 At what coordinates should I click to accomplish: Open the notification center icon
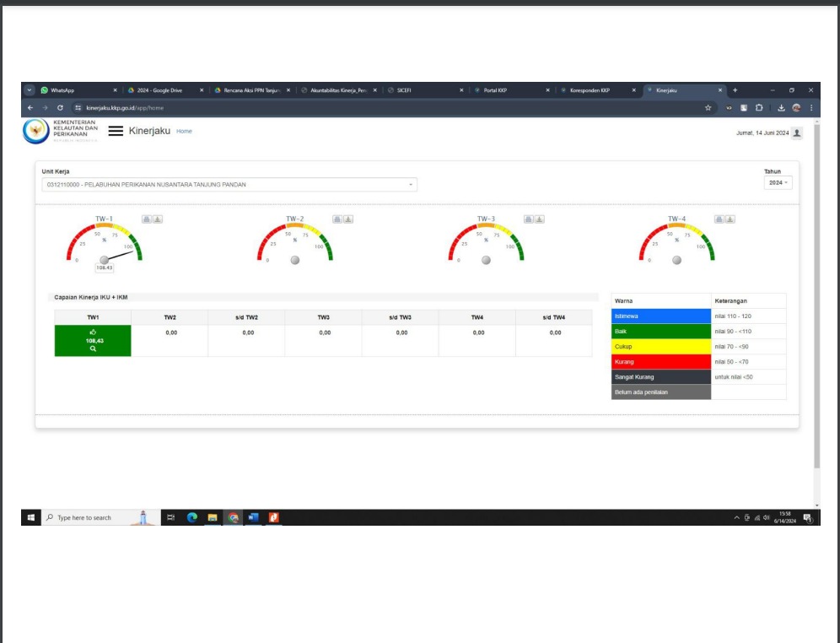click(x=808, y=517)
